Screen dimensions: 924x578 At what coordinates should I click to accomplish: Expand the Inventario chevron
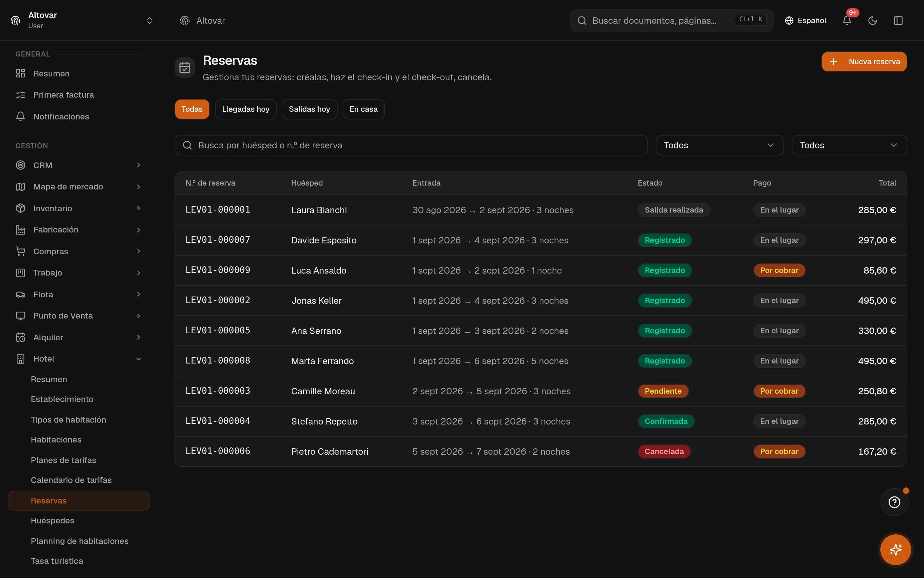tap(139, 208)
